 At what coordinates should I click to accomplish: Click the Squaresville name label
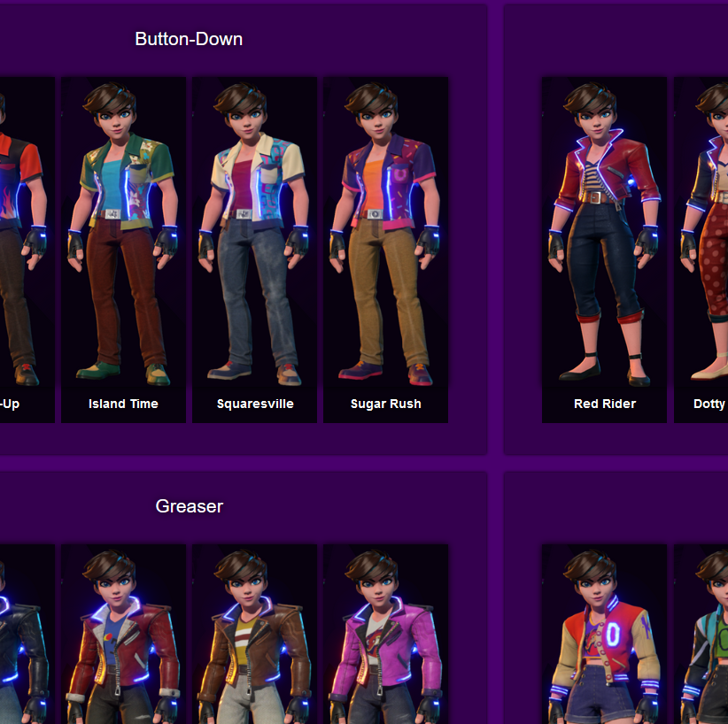pos(254,404)
